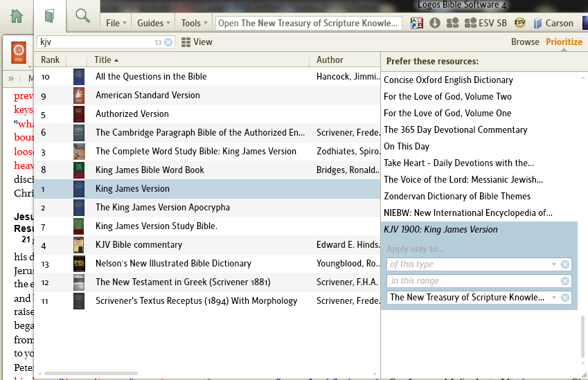This screenshot has width=588, height=380.
Task: Select the King James Version row
Action: point(207,189)
